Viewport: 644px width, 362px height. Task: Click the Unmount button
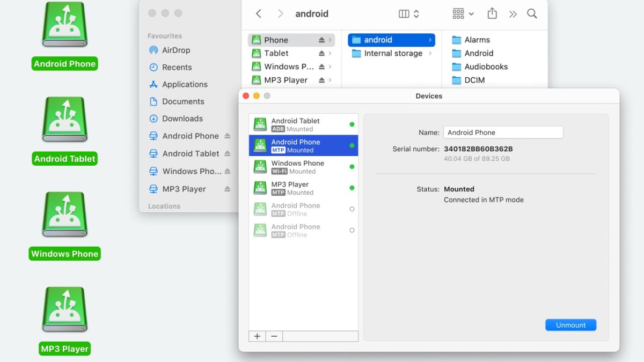coord(570,325)
